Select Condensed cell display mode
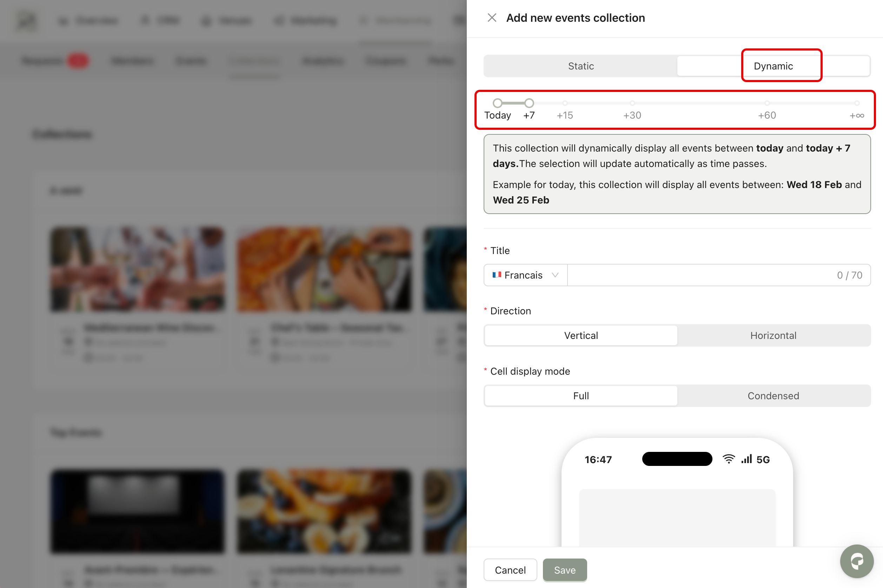Image resolution: width=883 pixels, height=588 pixels. click(773, 396)
